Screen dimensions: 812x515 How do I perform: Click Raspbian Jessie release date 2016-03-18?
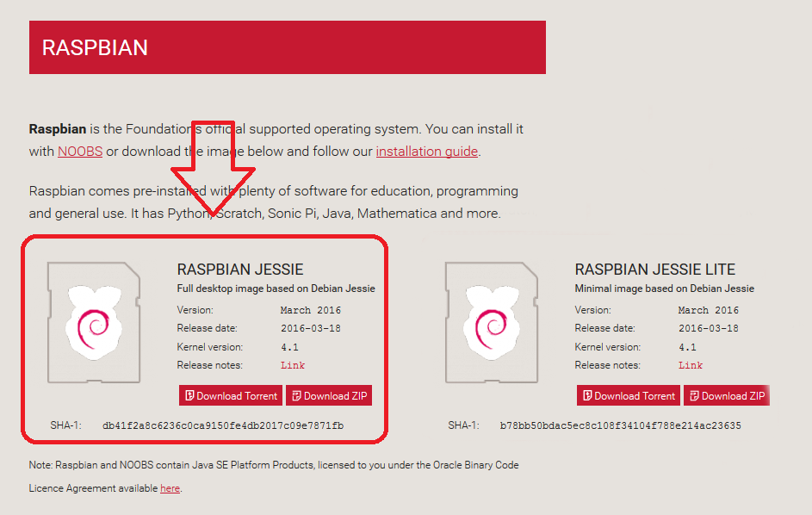(311, 328)
